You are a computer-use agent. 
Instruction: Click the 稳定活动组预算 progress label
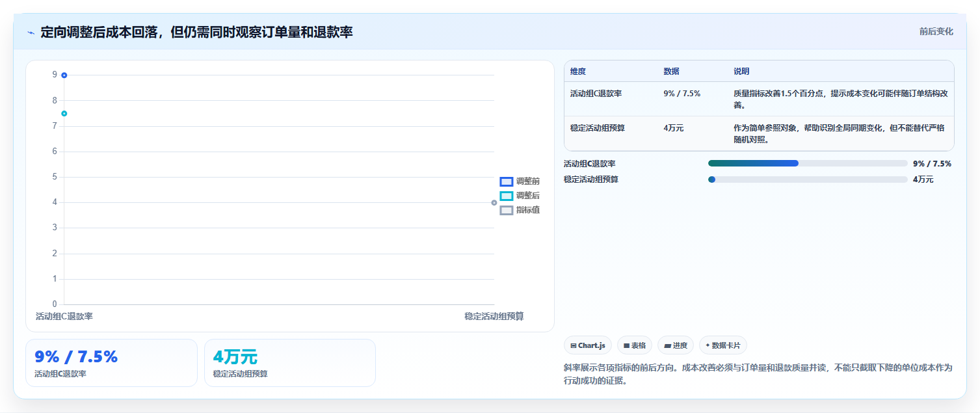(x=591, y=180)
